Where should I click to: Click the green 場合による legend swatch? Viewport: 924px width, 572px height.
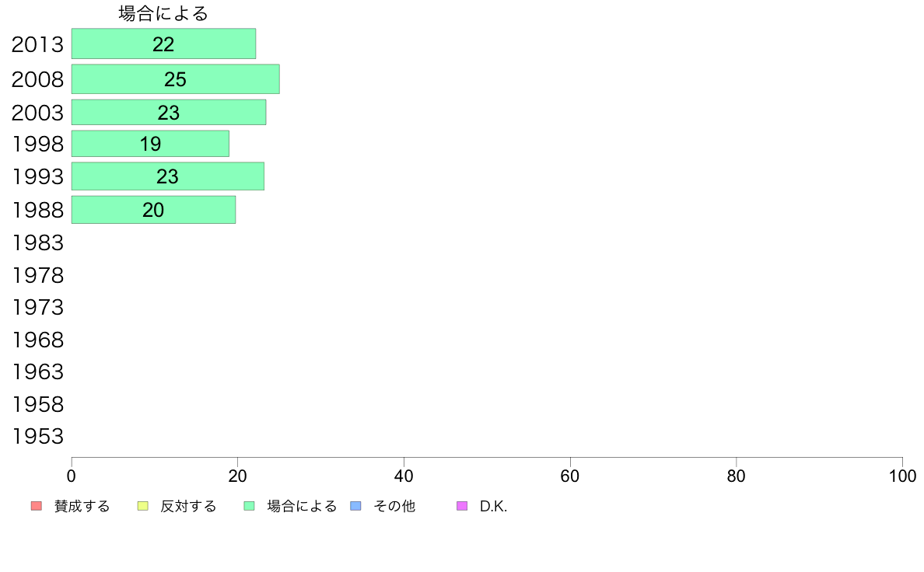pyautogui.click(x=249, y=506)
